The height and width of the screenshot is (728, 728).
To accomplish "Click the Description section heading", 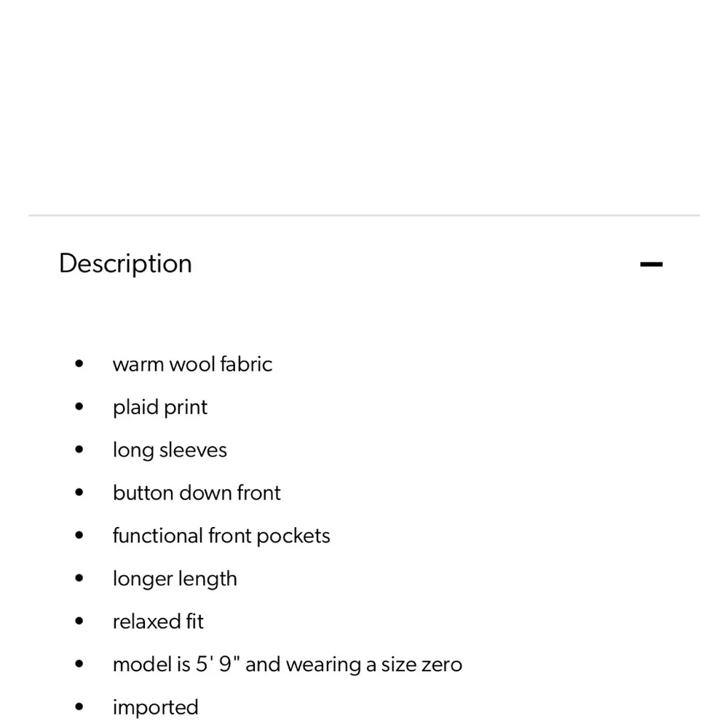I will coord(125,264).
